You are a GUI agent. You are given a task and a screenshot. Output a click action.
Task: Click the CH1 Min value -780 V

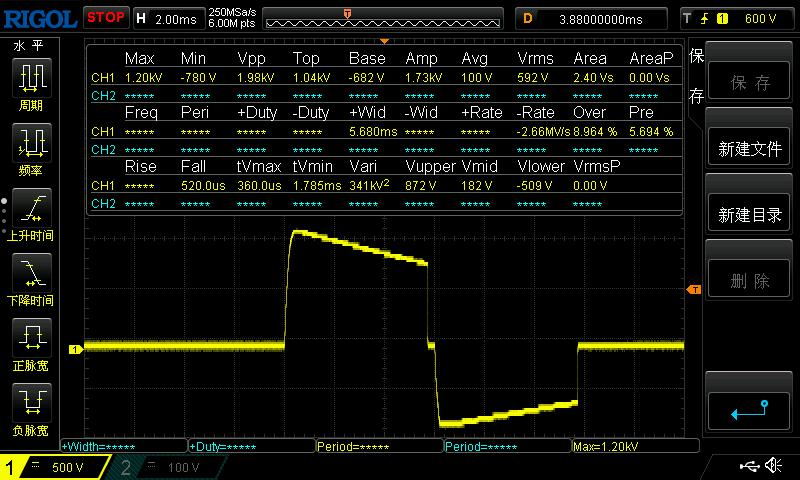(x=198, y=78)
